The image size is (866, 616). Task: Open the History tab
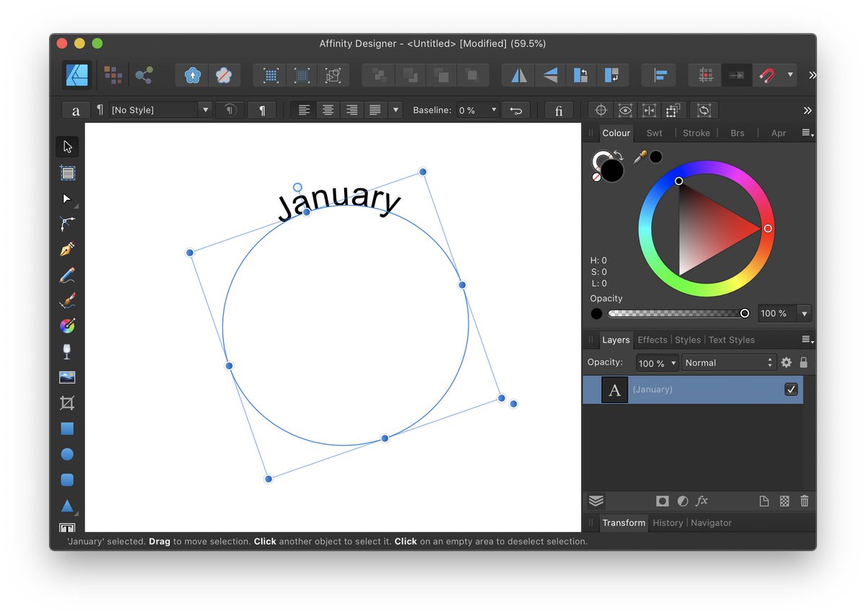tap(668, 523)
